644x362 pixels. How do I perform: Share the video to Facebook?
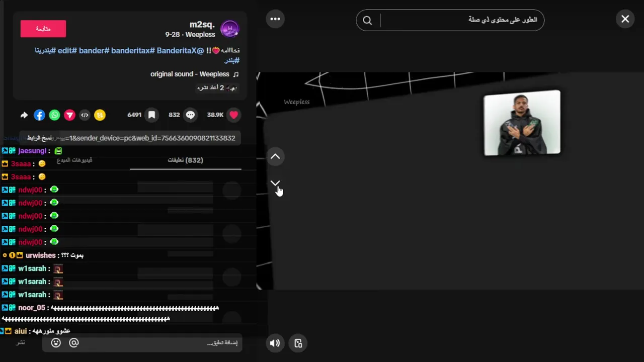[x=39, y=115]
